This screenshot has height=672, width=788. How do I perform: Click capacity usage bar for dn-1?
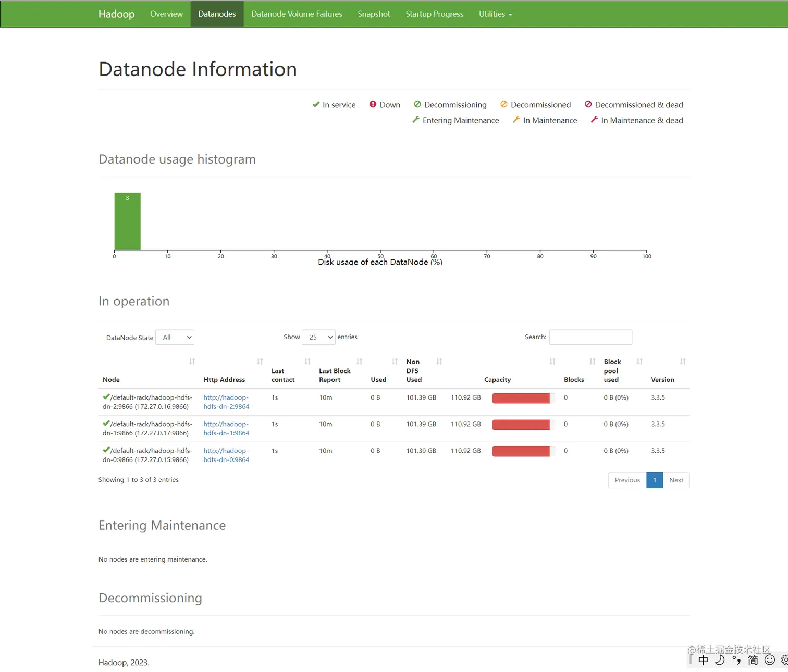(523, 425)
